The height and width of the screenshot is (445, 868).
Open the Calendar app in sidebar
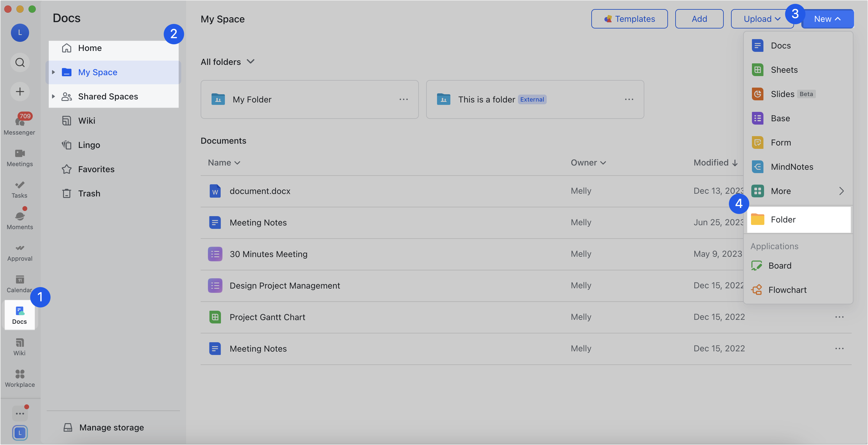tap(19, 283)
